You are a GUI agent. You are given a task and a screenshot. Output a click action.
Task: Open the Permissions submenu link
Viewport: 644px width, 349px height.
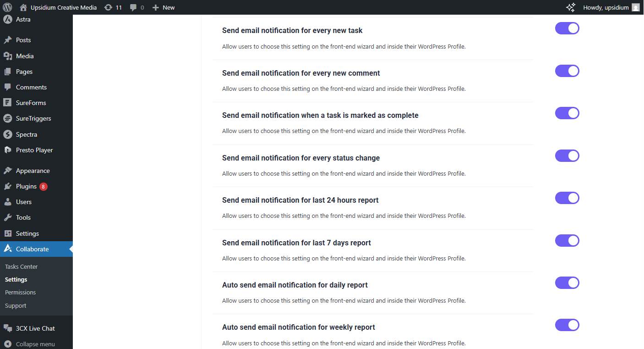pyautogui.click(x=20, y=292)
